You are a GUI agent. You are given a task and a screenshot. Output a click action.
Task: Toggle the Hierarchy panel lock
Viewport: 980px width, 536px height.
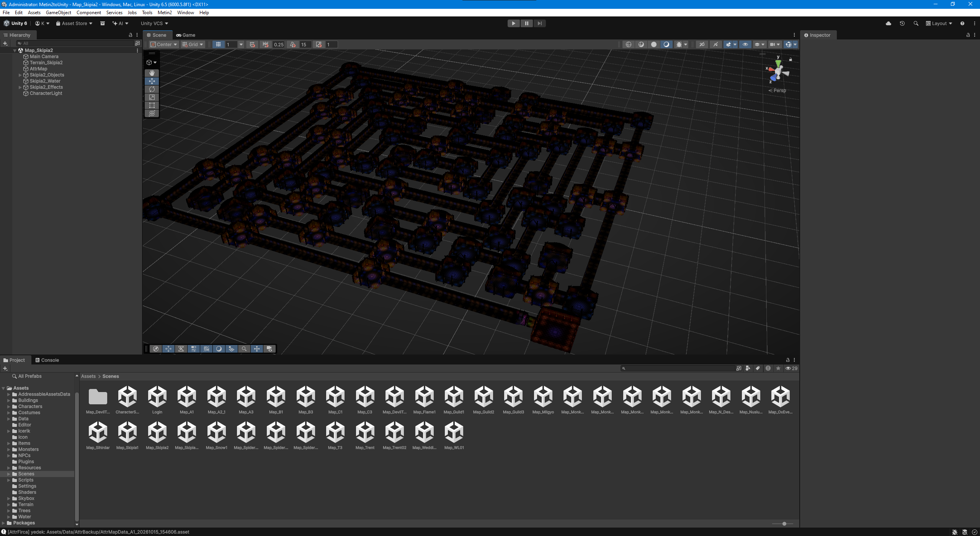tap(131, 35)
